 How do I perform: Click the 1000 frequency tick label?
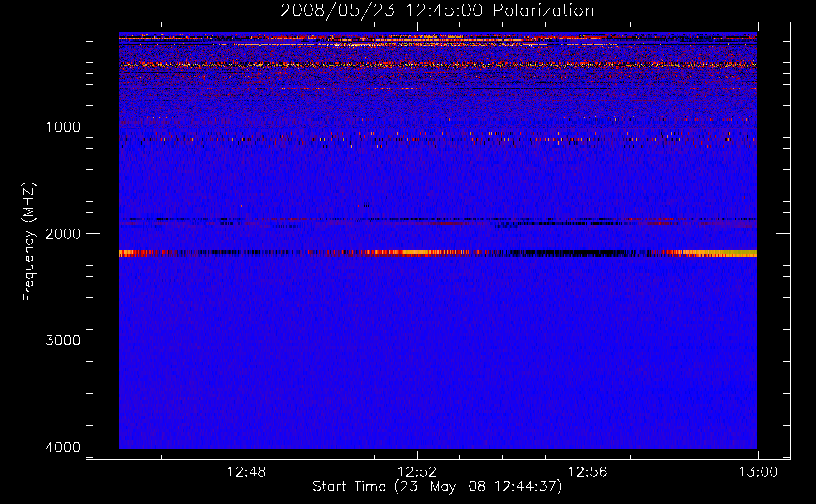click(x=64, y=127)
